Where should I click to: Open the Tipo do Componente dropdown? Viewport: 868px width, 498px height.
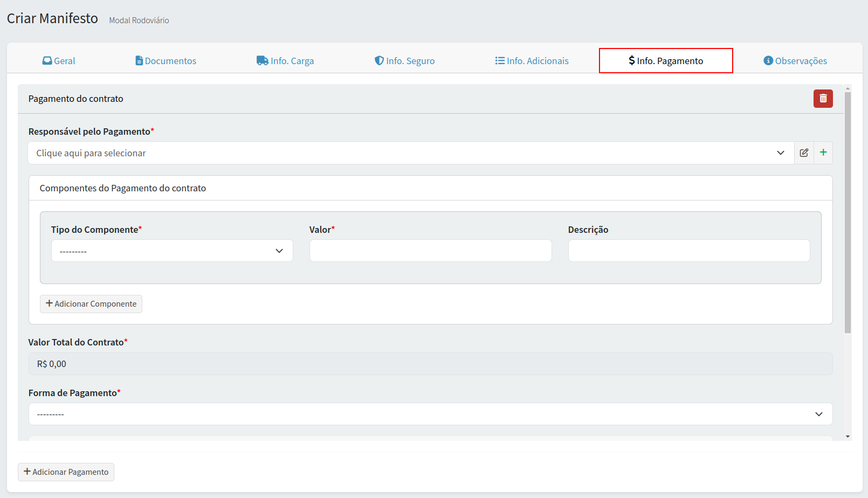[x=172, y=251]
